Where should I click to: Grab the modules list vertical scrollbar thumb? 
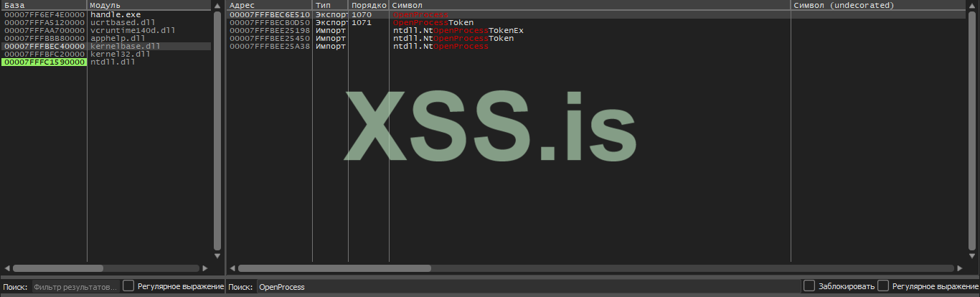click(217, 129)
